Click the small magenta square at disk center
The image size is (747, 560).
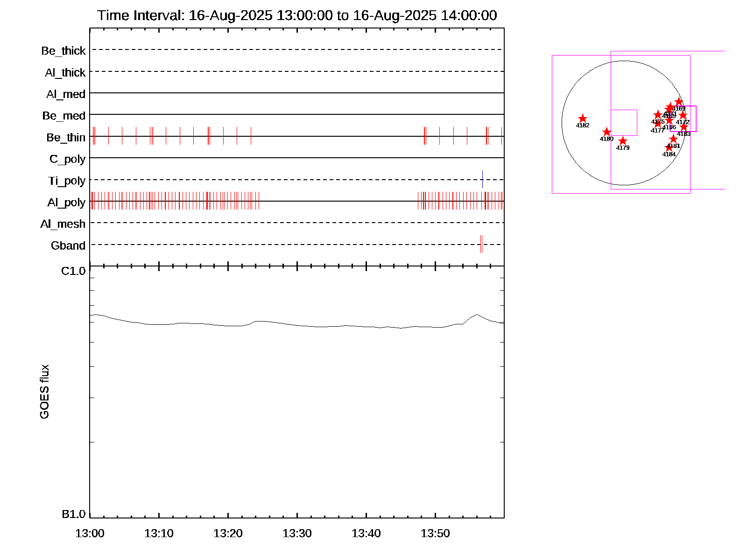tap(624, 122)
